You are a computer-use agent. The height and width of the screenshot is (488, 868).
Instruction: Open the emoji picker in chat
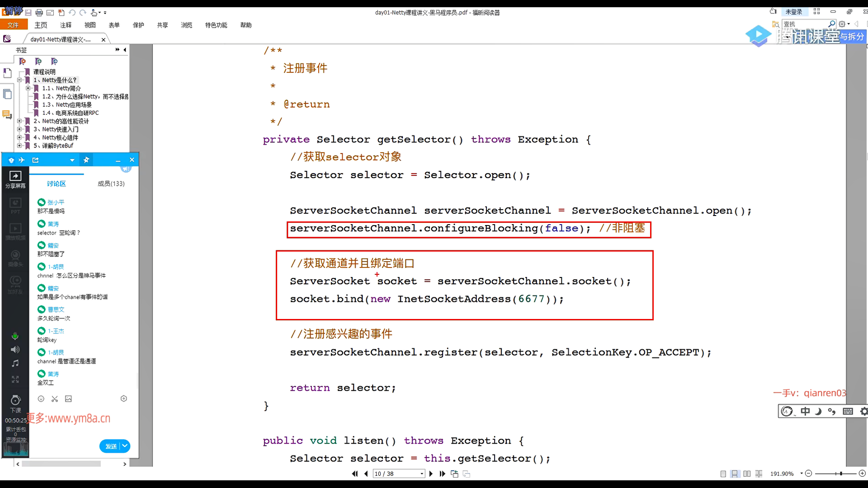click(x=41, y=399)
